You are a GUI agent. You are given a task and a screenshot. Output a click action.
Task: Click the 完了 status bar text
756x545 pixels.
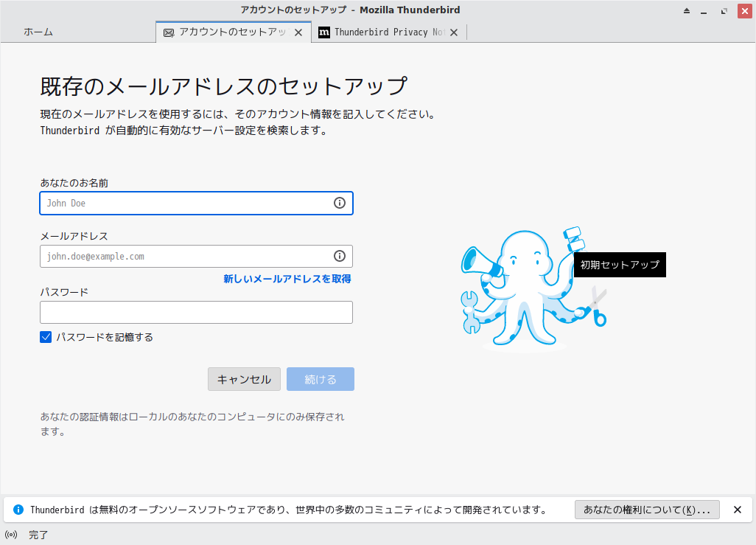(38, 535)
